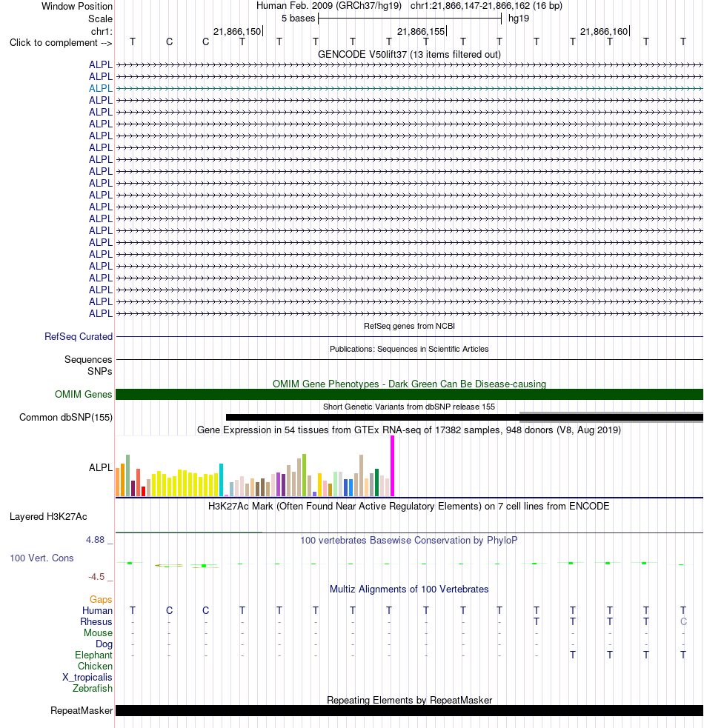The image size is (704, 728).
Task: Click the magenta bar in GTEx expression chart
Action: tap(393, 466)
